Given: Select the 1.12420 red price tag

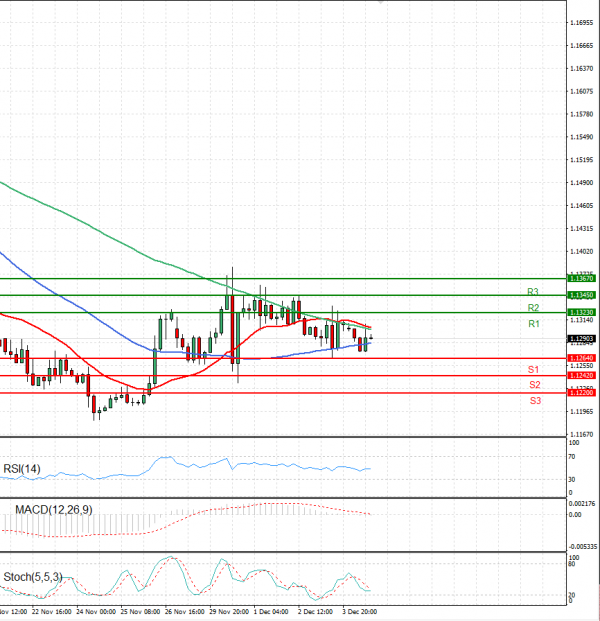Looking at the screenshot, I should coord(580,376).
